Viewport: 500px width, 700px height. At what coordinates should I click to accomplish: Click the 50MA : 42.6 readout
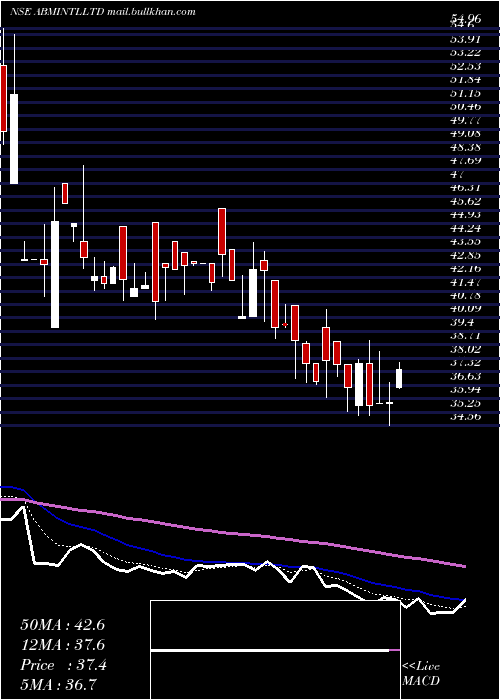62,625
